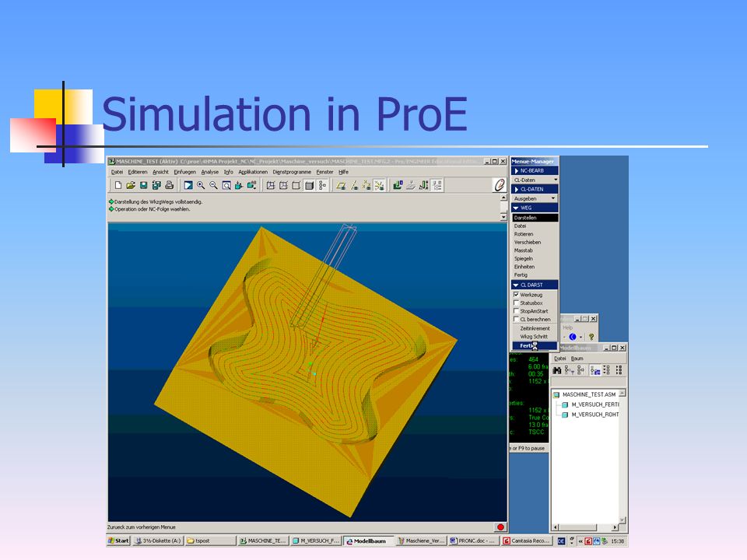The image size is (747, 560).
Task: Open the Editieren menu
Action: click(x=138, y=172)
